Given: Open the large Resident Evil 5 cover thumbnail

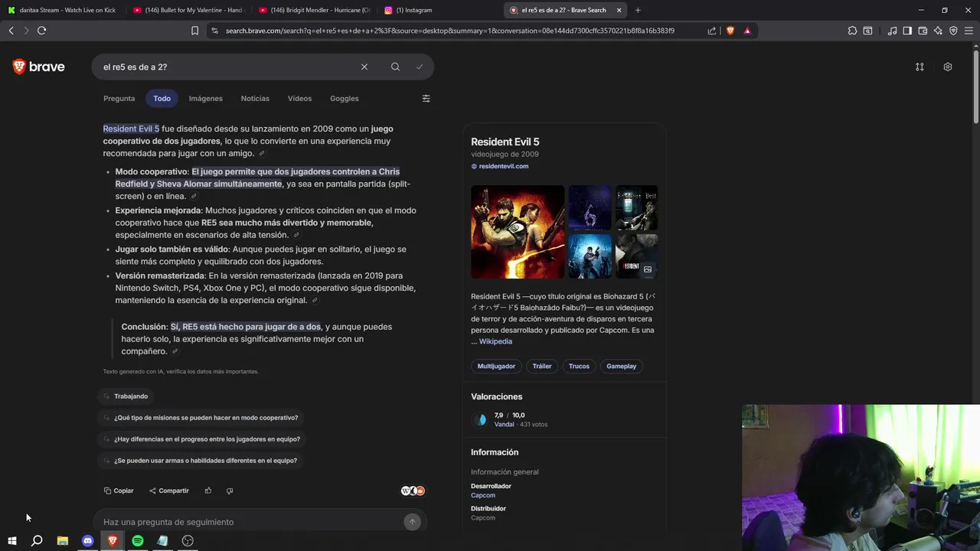Looking at the screenshot, I should 518,232.
